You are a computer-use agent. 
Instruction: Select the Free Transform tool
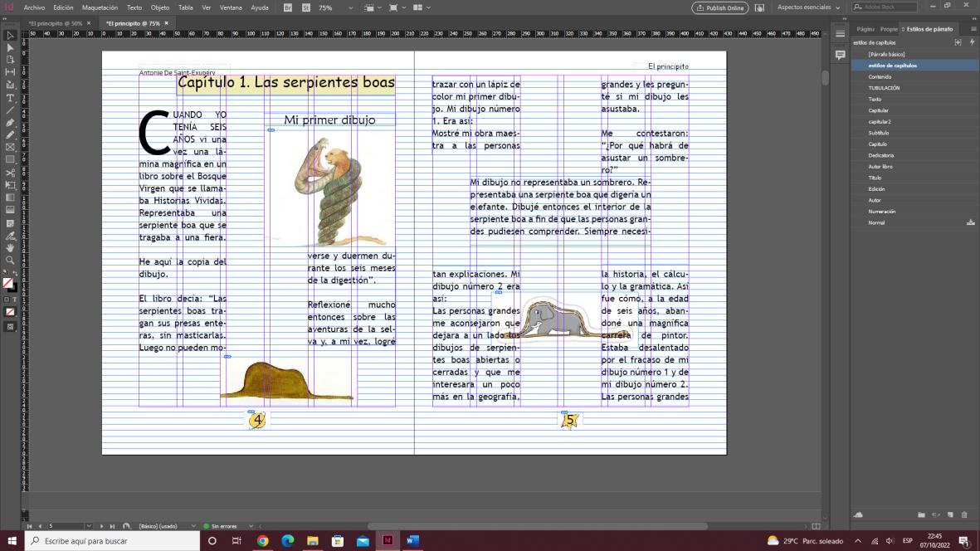[10, 186]
